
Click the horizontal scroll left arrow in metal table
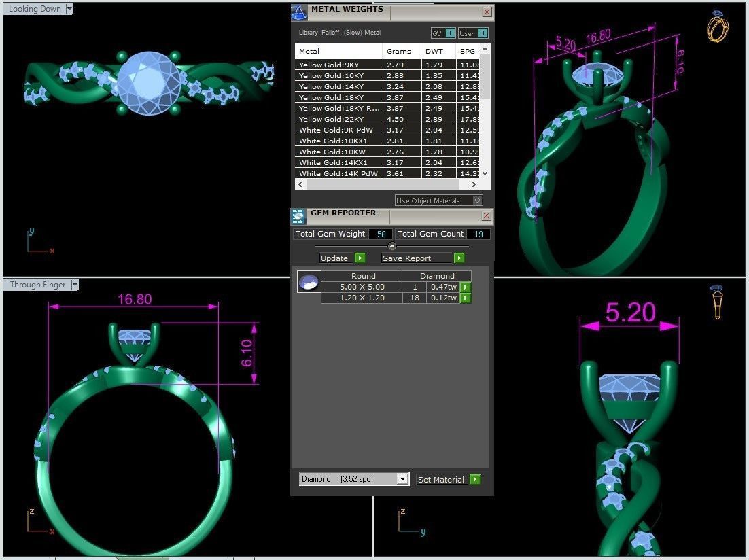pyautogui.click(x=300, y=184)
